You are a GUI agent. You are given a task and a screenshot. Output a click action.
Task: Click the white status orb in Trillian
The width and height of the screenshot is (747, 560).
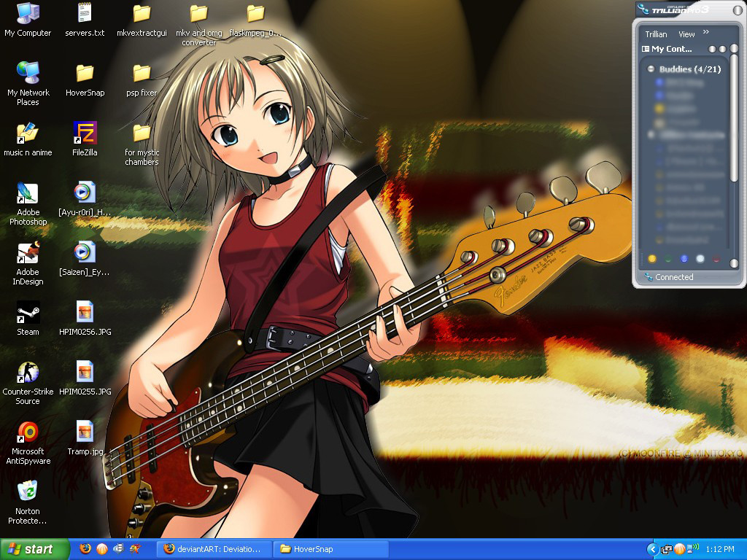(x=700, y=259)
